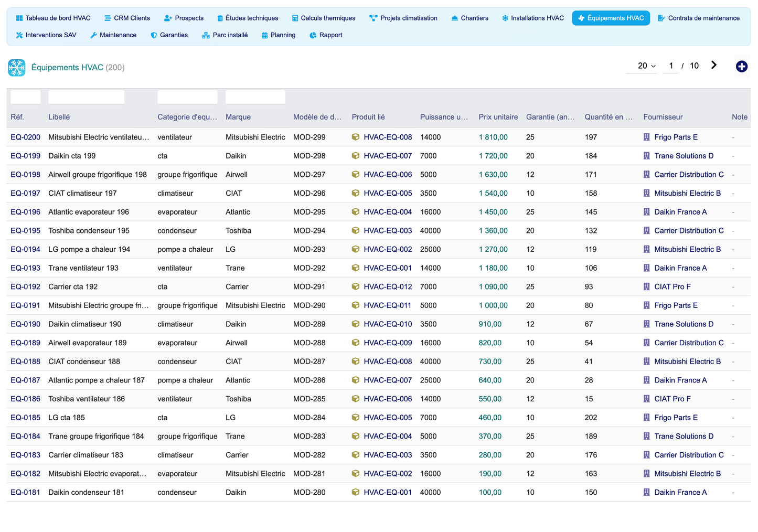Click the Libellé filter input field

click(86, 97)
